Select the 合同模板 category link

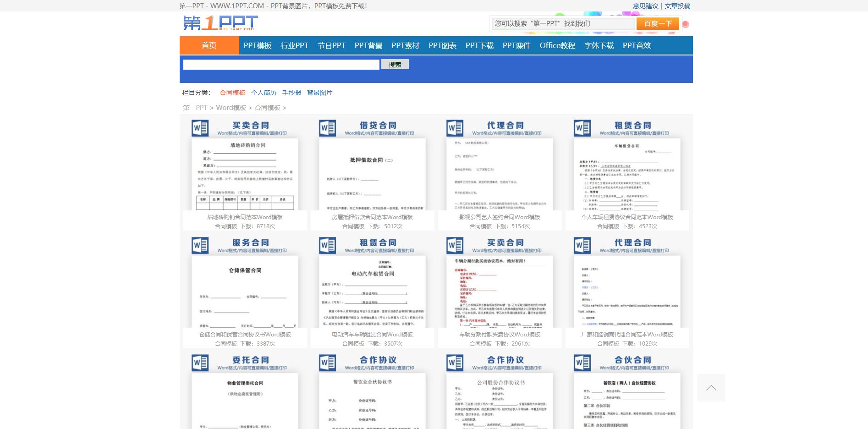(x=232, y=93)
